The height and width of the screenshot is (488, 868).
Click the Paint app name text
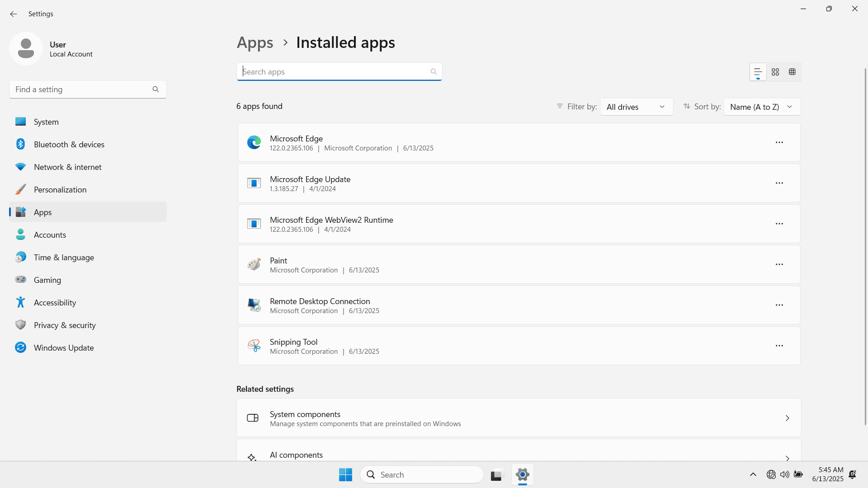(x=278, y=261)
